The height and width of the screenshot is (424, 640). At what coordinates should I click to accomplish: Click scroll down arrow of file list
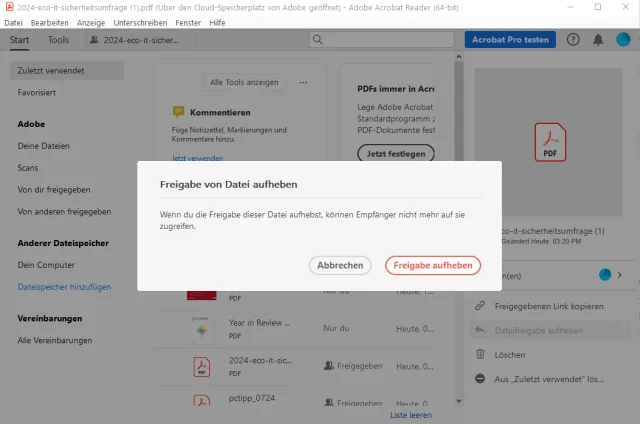pos(459,401)
